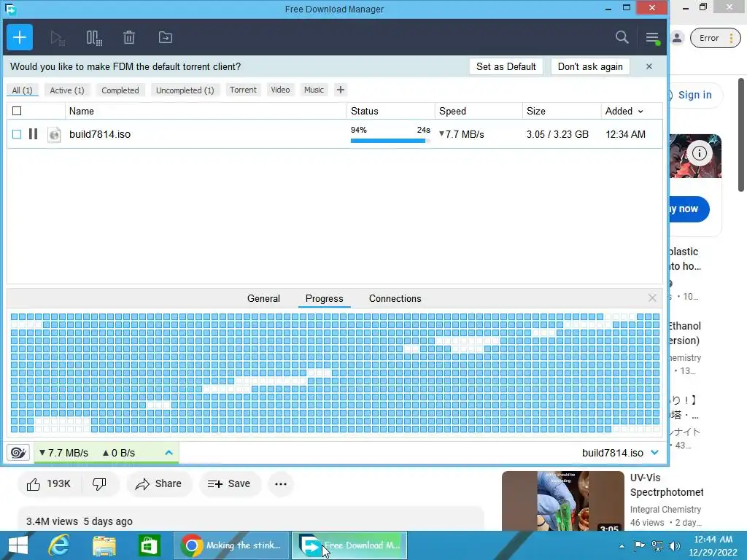The image size is (747, 560).
Task: Select the Completed filter tab
Action: (x=120, y=90)
